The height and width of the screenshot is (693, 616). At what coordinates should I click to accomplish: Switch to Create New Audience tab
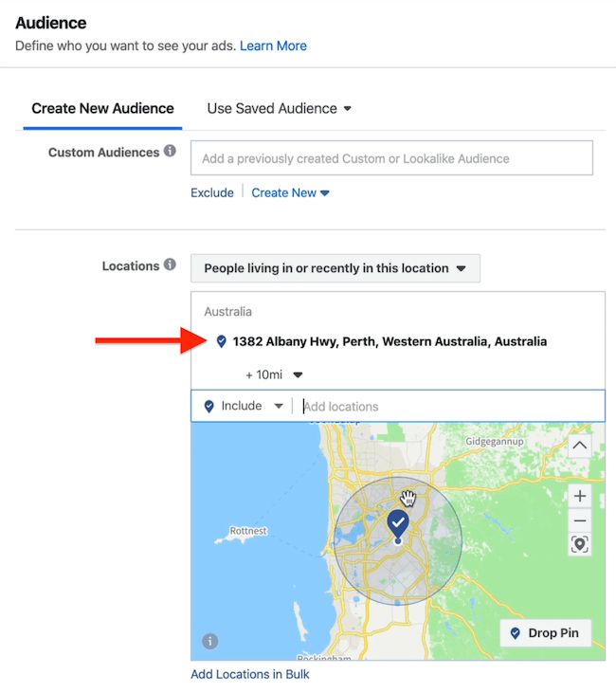[x=102, y=108]
